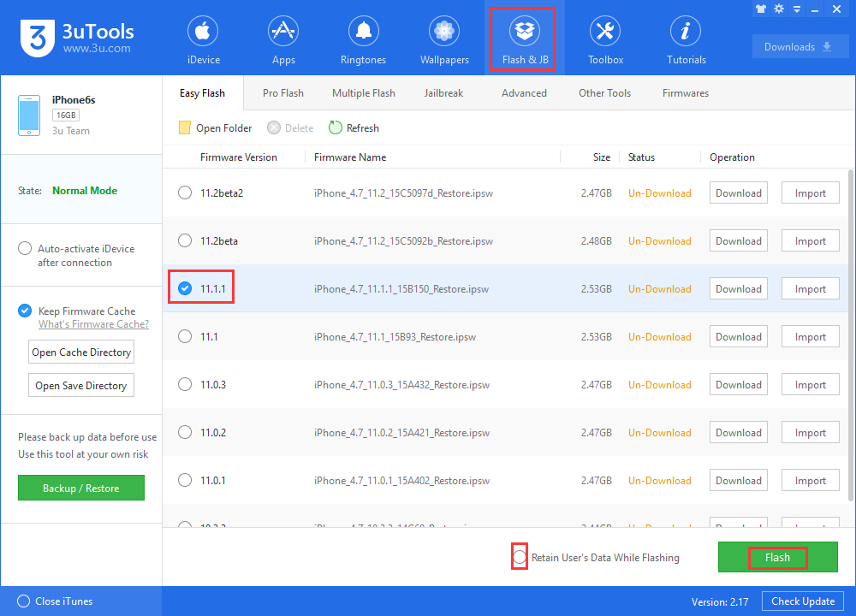This screenshot has width=856, height=616.
Task: Select firmware 11.0.1 radio button
Action: 185,480
